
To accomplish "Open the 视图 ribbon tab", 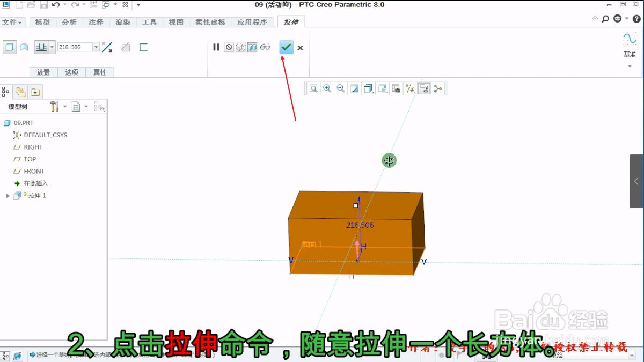I will [x=175, y=22].
